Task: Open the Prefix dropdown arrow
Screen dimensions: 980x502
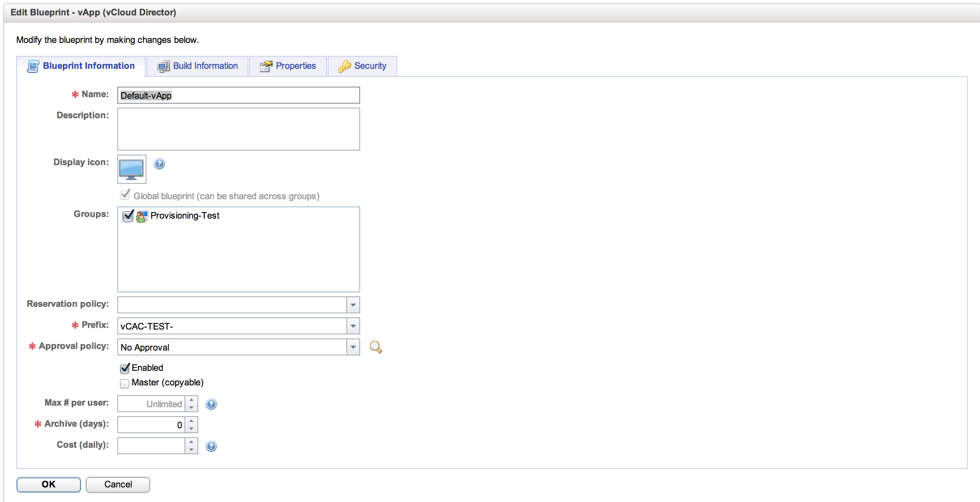Action: [353, 326]
